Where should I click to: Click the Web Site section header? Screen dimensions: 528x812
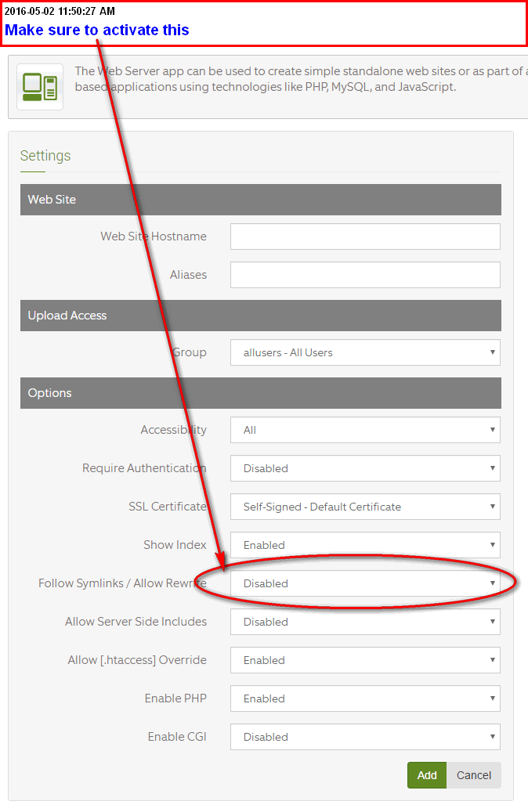click(261, 200)
